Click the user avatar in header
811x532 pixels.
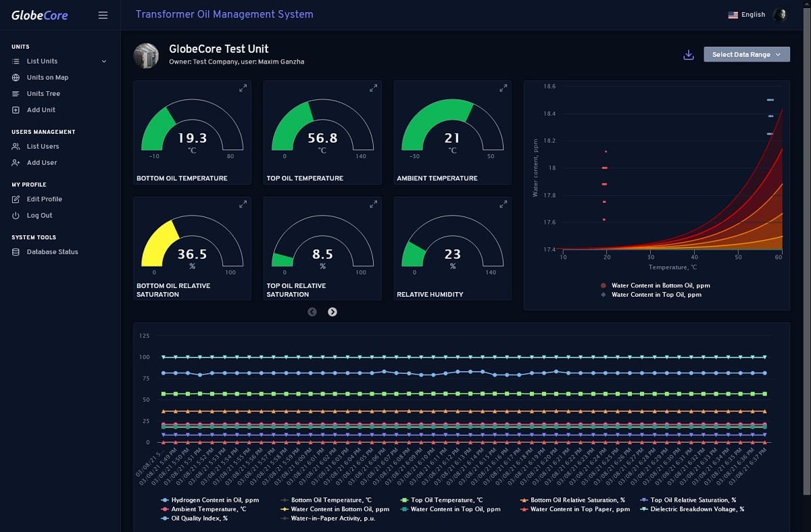click(780, 15)
